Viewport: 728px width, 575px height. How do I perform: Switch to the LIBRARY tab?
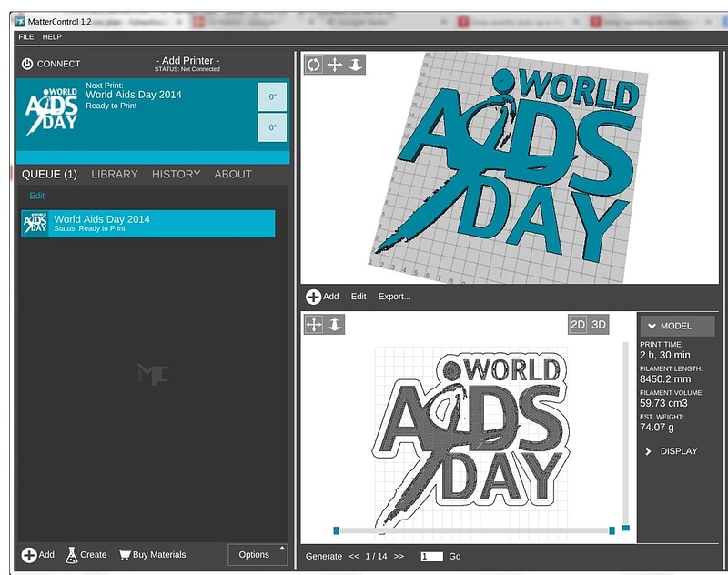pyautogui.click(x=115, y=174)
